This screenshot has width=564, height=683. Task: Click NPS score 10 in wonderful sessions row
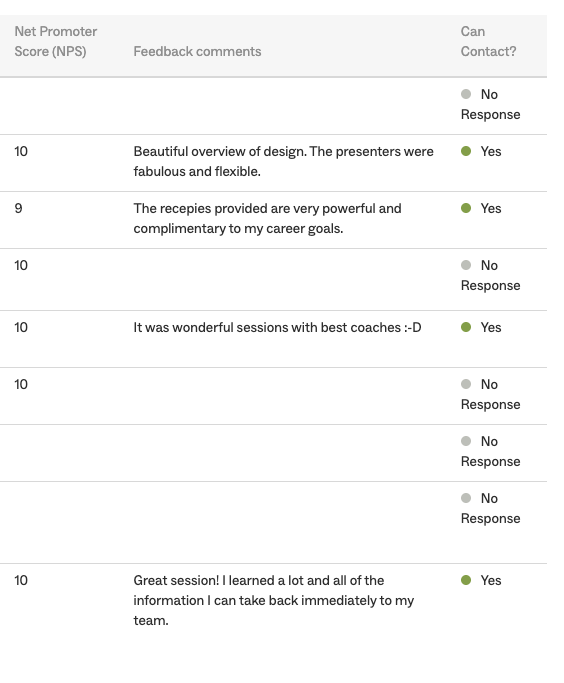(21, 327)
